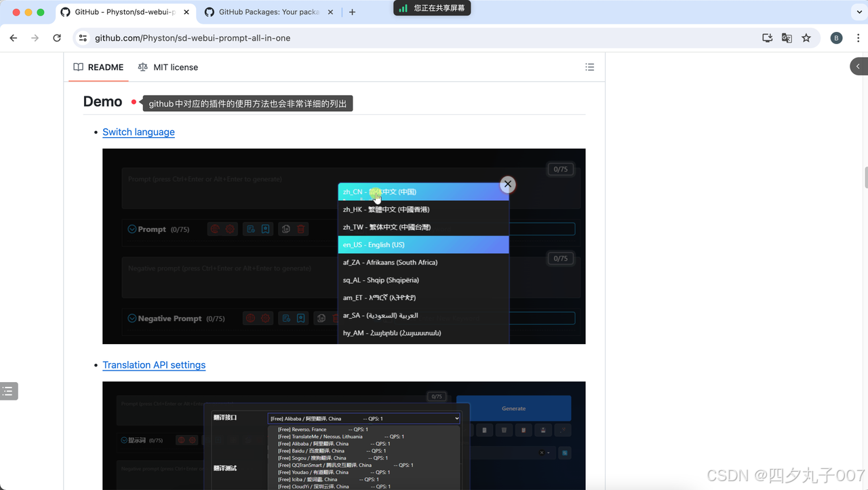868x490 pixels.
Task: Click the Generate button in demo image
Action: coord(513,408)
